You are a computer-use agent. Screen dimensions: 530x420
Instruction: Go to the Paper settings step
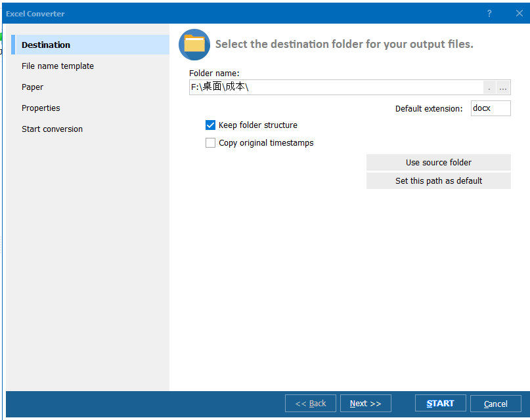32,87
